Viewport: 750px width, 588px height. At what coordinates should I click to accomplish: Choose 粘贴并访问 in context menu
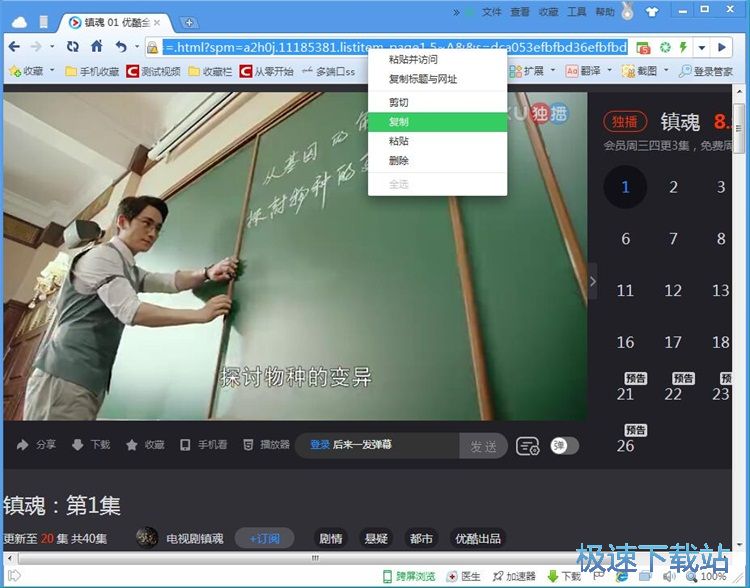437,60
